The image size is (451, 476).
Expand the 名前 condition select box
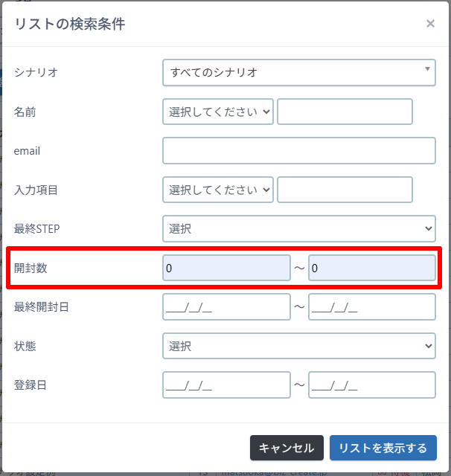(x=218, y=112)
